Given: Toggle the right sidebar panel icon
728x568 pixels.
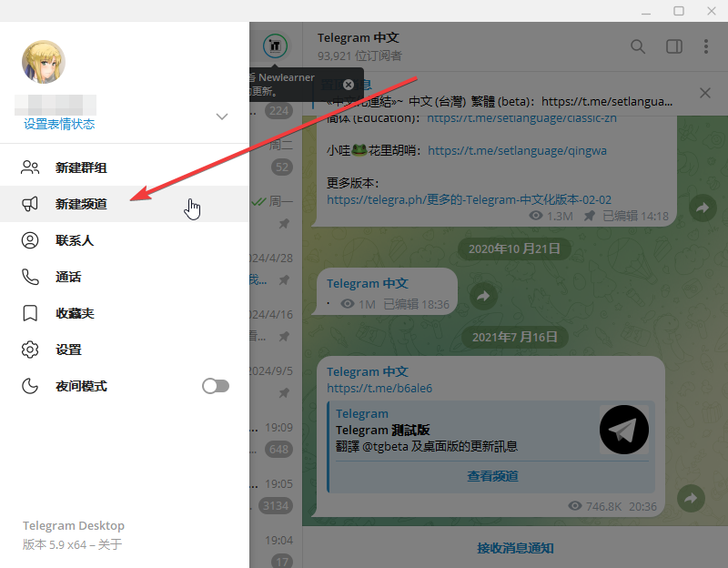Looking at the screenshot, I should 674,46.
